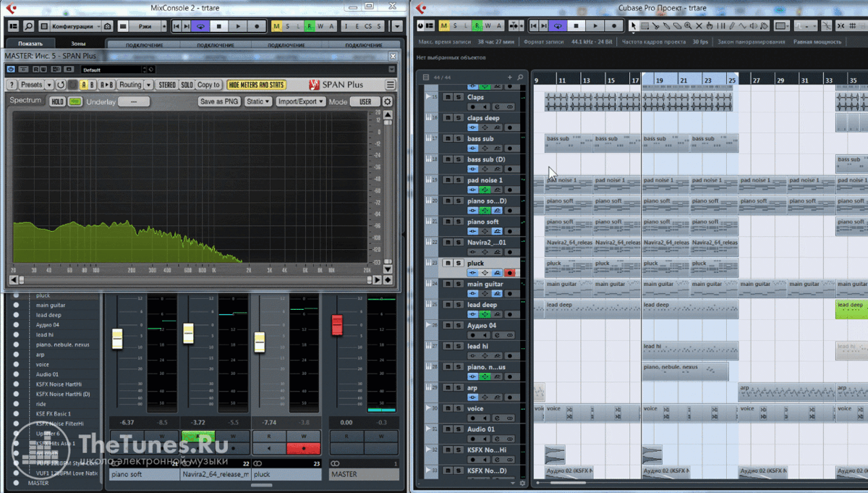This screenshot has width=868, height=493.
Task: Open the SPAN Presets dropdown arrow
Action: point(49,85)
